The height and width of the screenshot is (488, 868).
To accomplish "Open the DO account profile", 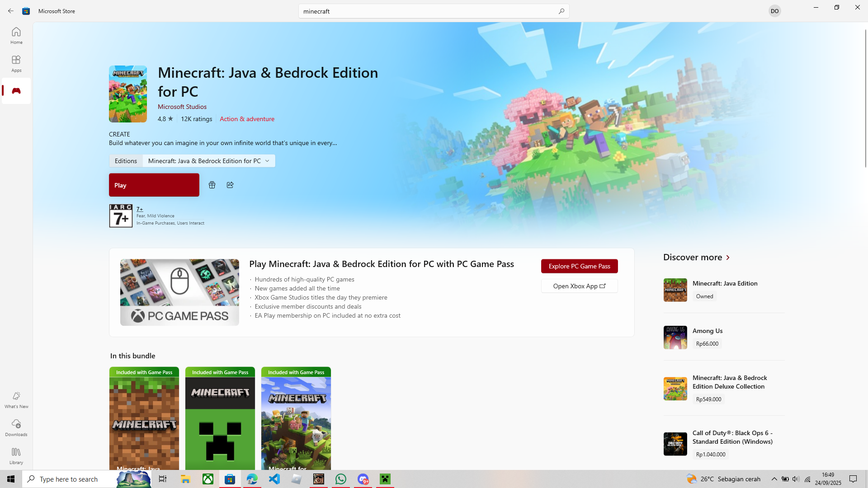I will [x=774, y=11].
